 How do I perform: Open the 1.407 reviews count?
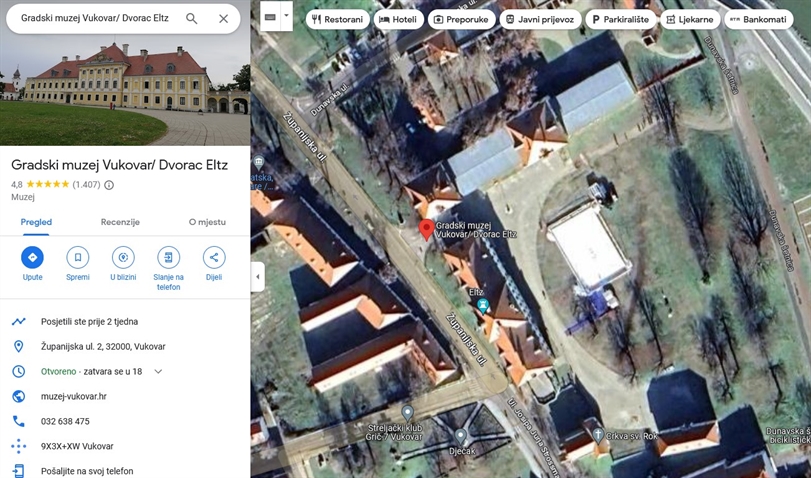tap(86, 185)
